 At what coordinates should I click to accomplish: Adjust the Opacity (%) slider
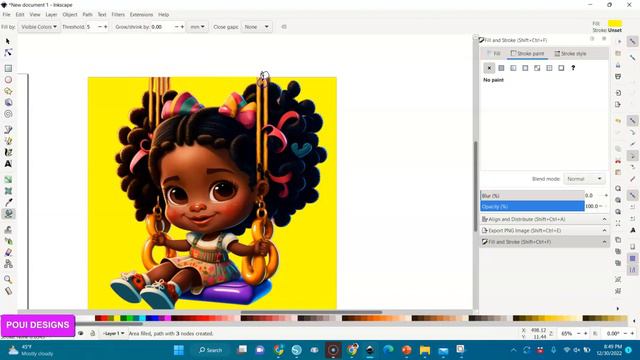(x=532, y=207)
